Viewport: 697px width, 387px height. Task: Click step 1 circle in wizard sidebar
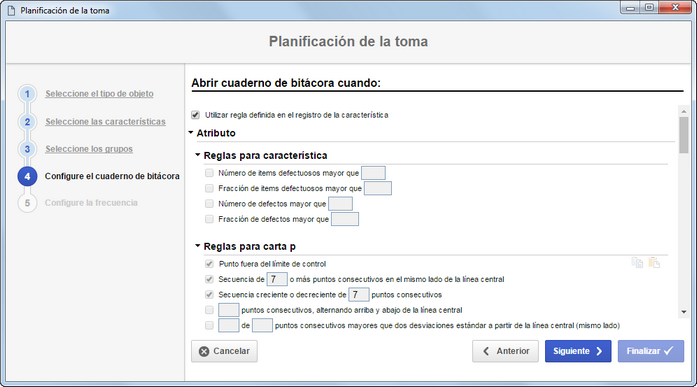click(27, 94)
